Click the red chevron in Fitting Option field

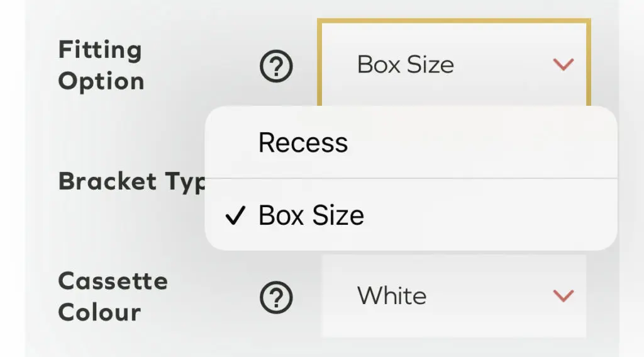coord(563,64)
